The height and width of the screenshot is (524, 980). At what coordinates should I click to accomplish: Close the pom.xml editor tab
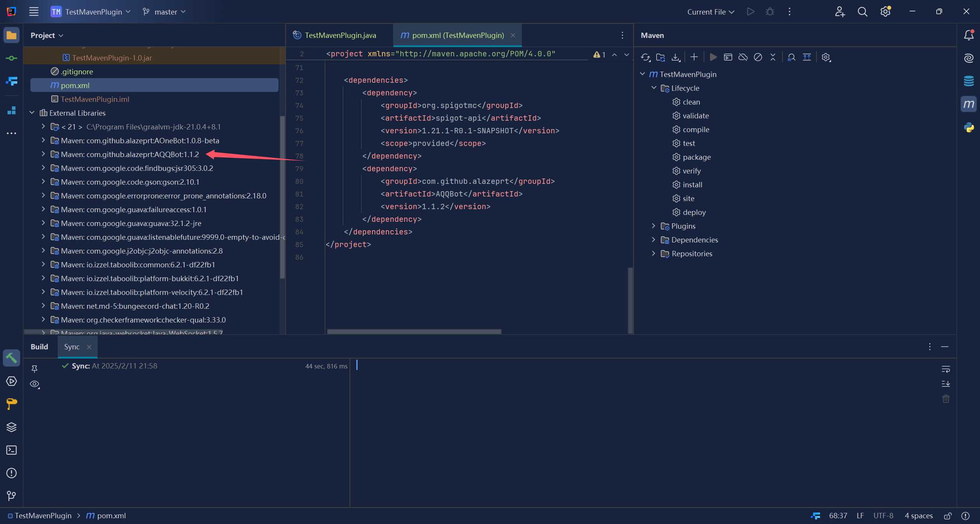pos(513,35)
